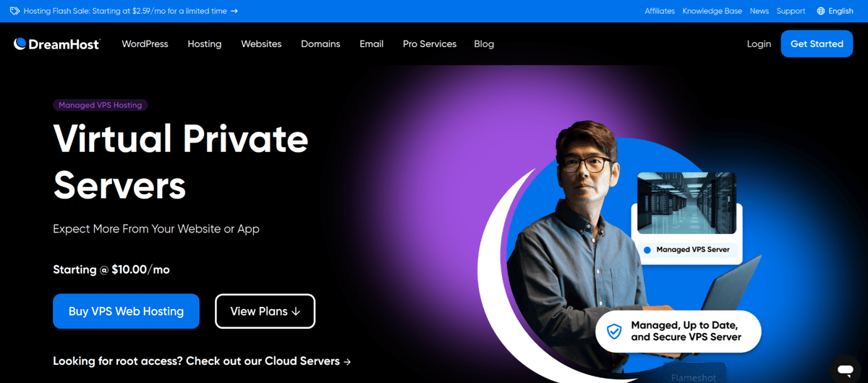Click the Virtual Private Servers heading
Image resolution: width=868 pixels, height=383 pixels.
click(181, 161)
